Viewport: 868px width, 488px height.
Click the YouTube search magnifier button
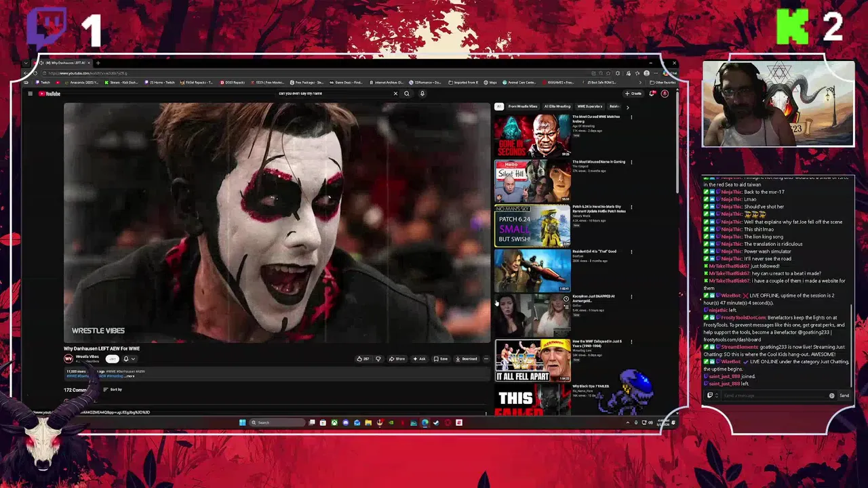407,94
